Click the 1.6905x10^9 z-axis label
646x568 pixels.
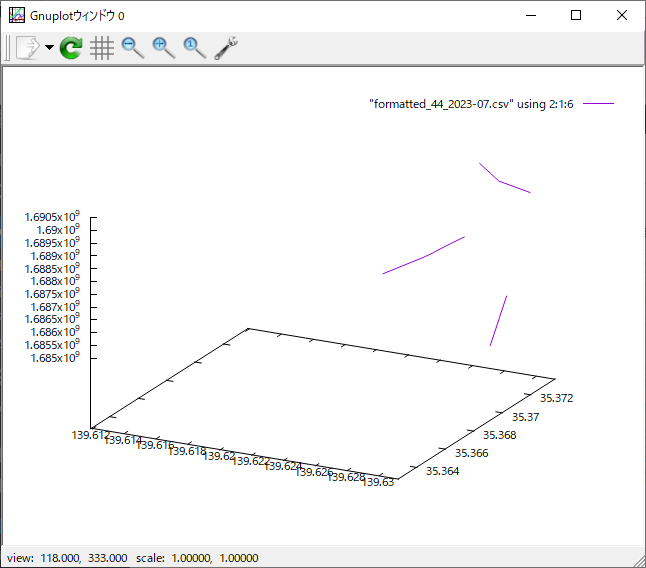coord(52,217)
